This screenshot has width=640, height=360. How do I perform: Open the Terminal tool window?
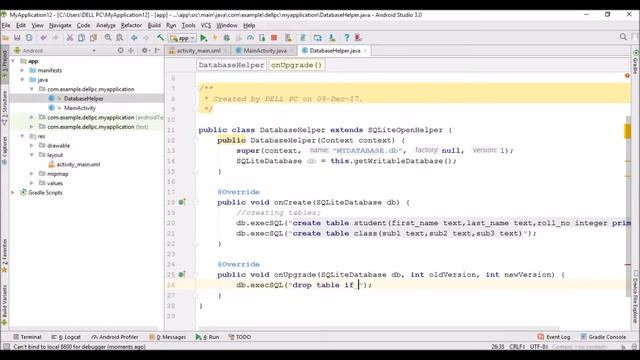(27, 337)
